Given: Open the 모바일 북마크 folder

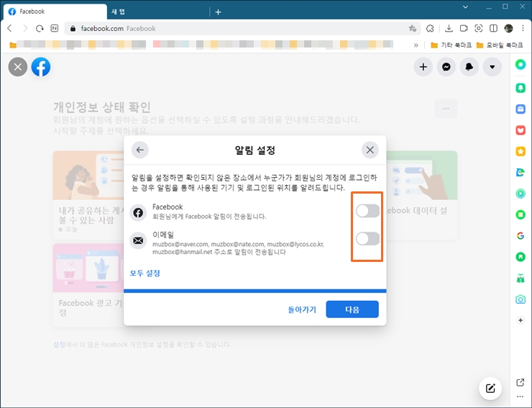Looking at the screenshot, I should tap(500, 45).
